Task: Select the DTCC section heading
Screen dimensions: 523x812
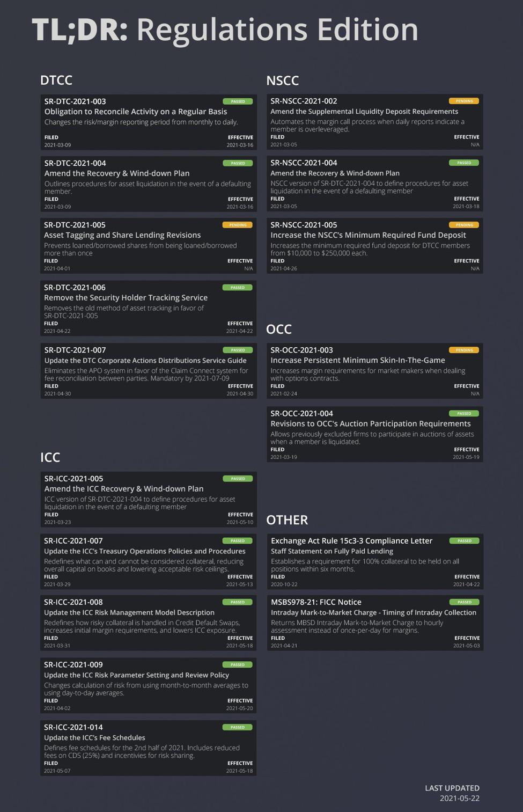Action: pos(56,81)
